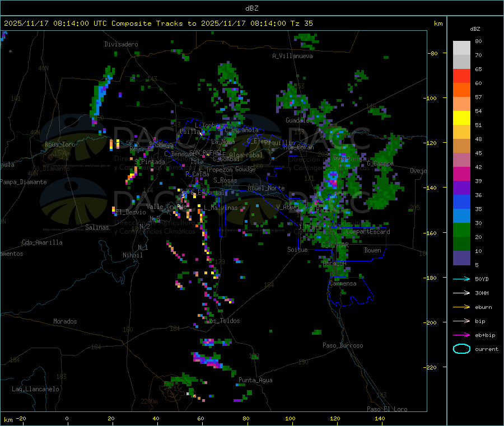Click the 60 dBZ red color swatch
The width and height of the screenshot is (504, 426).
pos(461,76)
